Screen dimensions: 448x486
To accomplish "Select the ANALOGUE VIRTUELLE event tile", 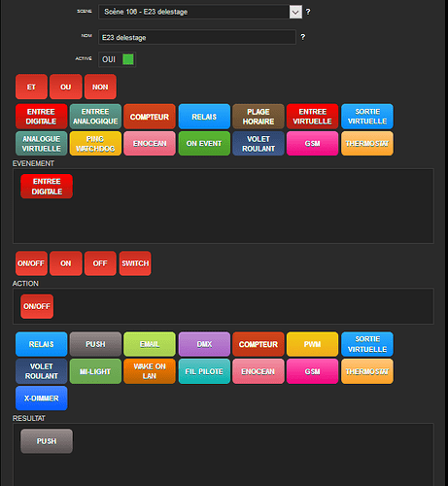I will tap(41, 144).
